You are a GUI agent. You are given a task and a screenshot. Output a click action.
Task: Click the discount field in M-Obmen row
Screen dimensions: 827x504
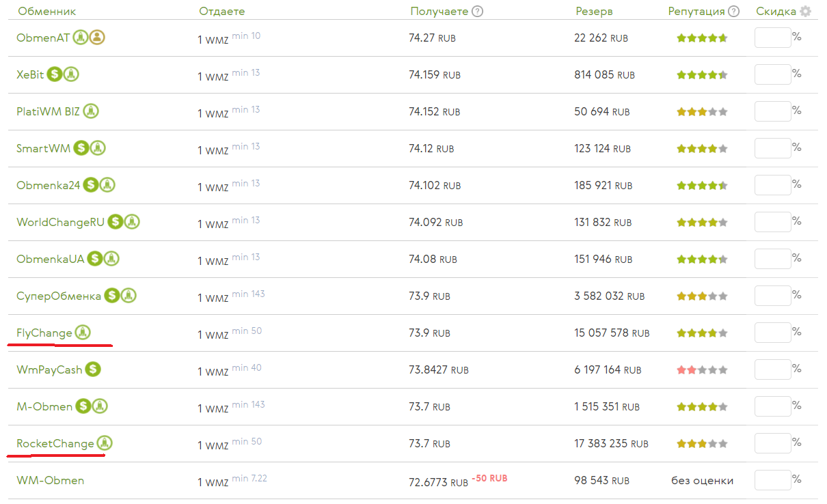[772, 406]
